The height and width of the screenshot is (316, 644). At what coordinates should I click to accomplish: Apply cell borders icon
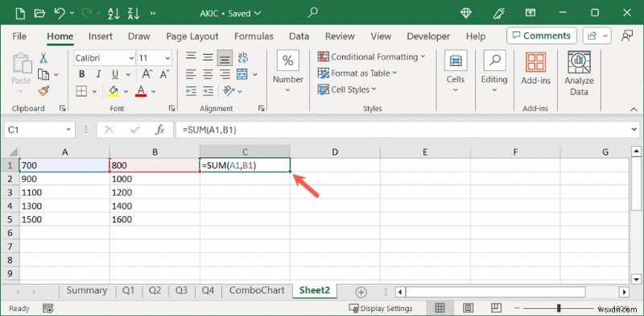pyautogui.click(x=82, y=91)
